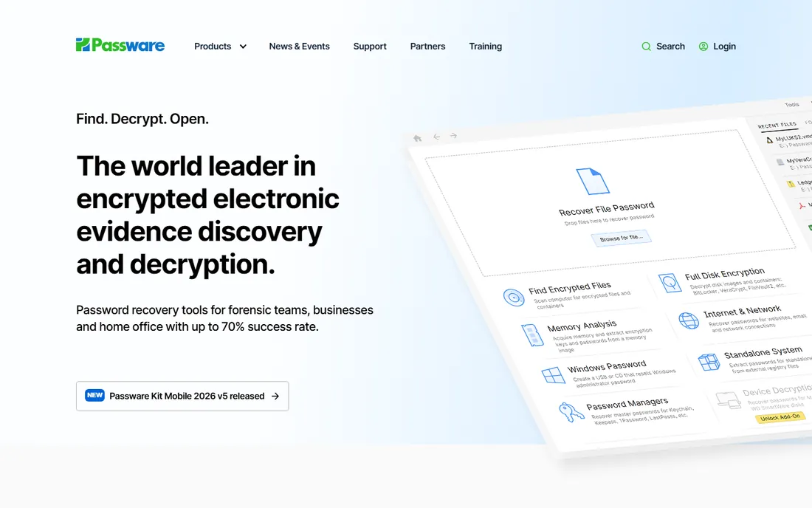
Task: Click the Browse for file button
Action: coord(622,238)
